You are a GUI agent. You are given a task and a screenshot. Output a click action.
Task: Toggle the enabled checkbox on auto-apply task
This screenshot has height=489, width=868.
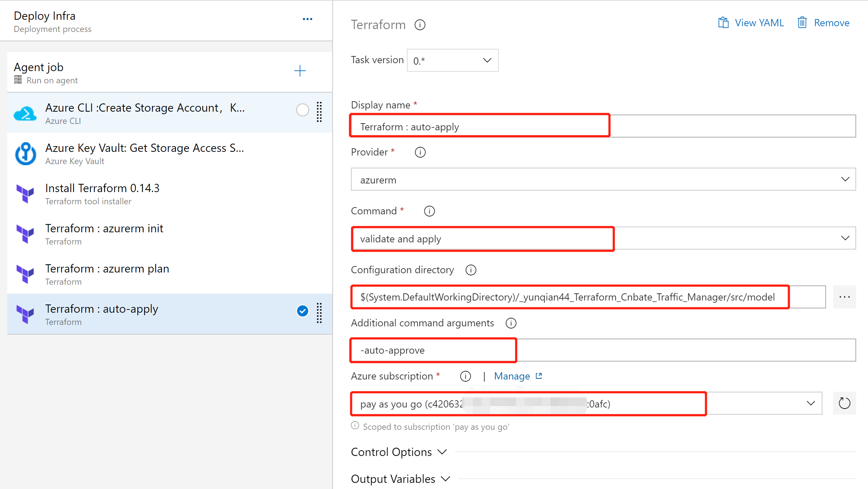tap(303, 311)
